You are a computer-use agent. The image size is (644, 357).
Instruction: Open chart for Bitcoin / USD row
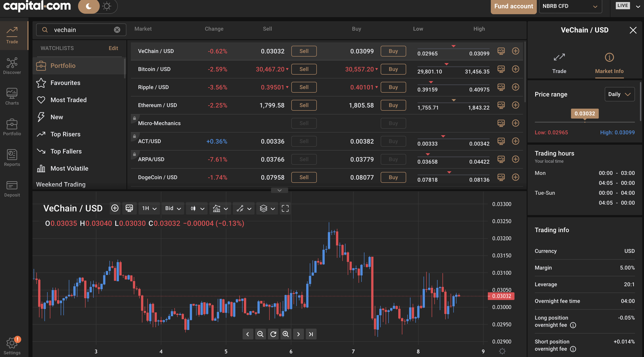coord(501,69)
